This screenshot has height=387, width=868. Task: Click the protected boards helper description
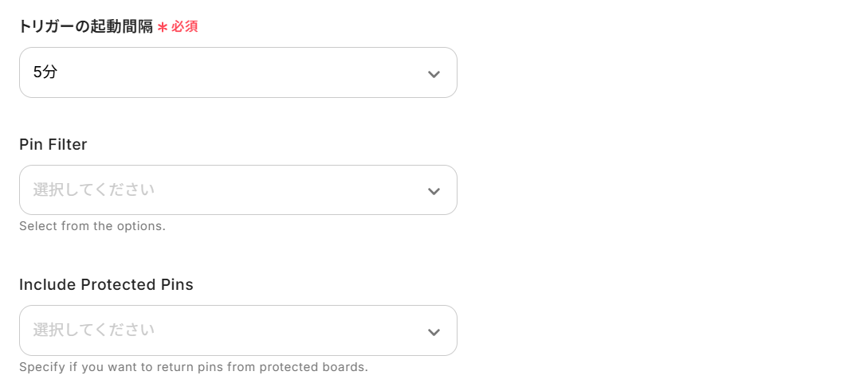(x=194, y=367)
